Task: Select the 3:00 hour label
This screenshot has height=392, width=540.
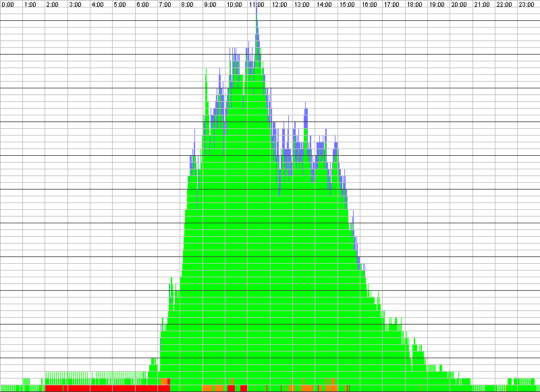Action: point(75,5)
